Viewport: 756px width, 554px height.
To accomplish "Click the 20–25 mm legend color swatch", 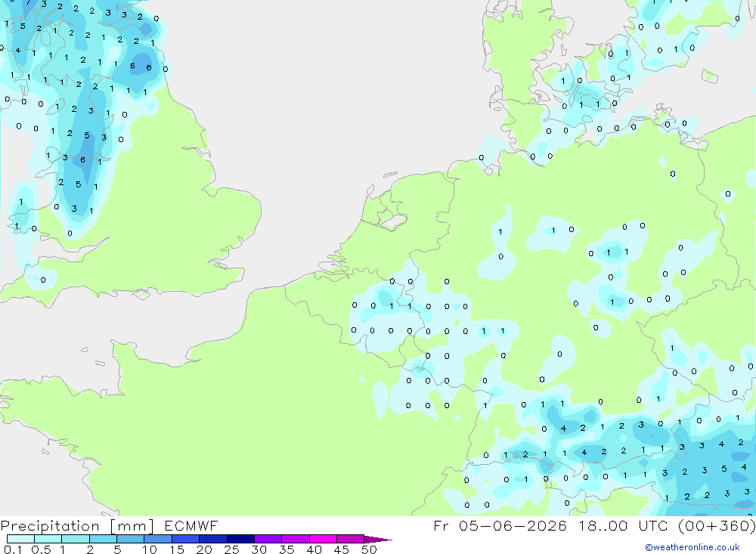I will tap(212, 539).
